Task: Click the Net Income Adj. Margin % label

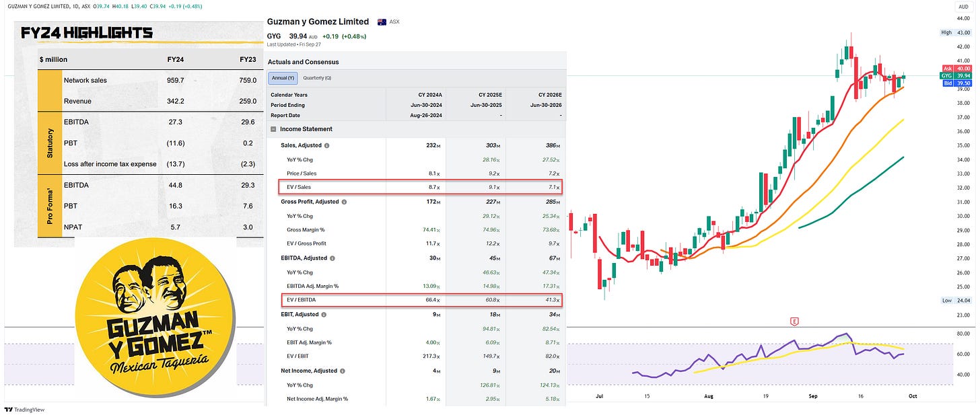Action: point(317,399)
